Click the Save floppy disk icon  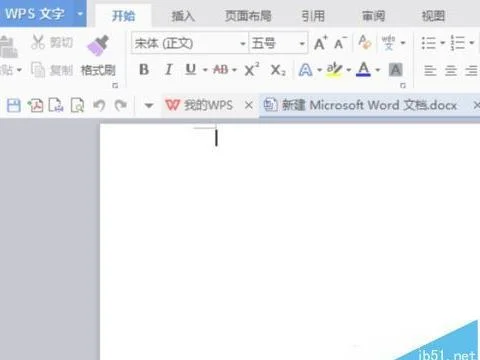14,105
